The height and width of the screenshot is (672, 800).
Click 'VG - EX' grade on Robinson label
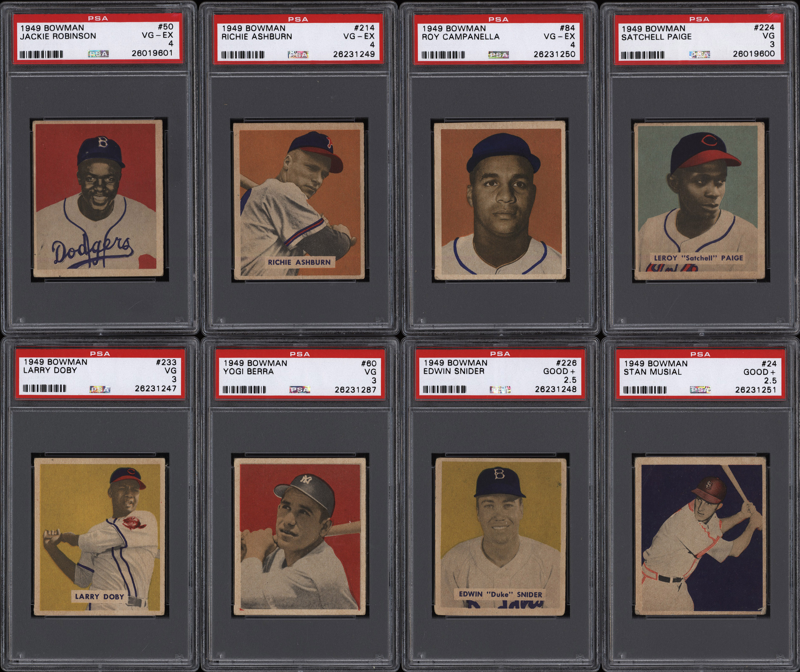[x=157, y=35]
